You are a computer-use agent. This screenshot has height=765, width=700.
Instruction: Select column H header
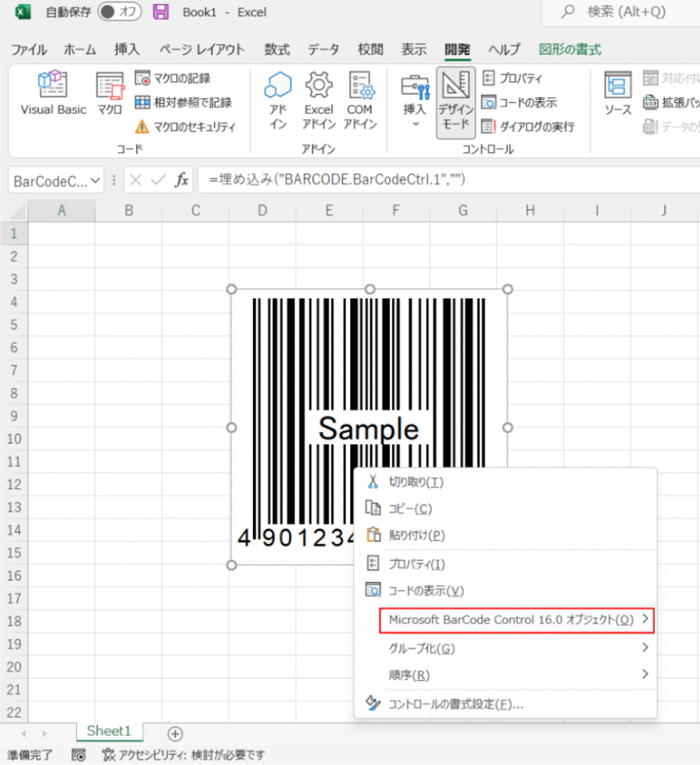pos(530,211)
